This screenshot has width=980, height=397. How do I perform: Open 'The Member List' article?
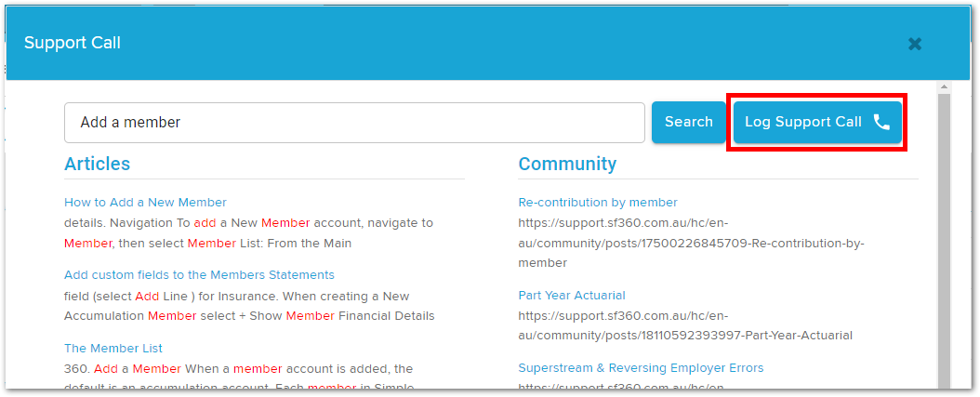click(113, 349)
